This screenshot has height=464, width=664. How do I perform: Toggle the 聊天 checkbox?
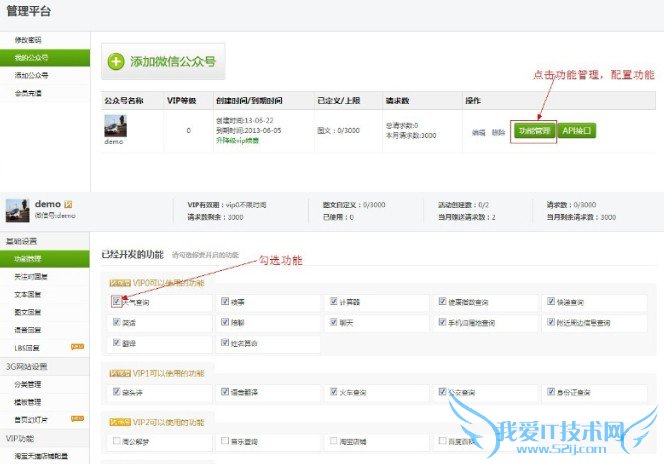pos(334,322)
